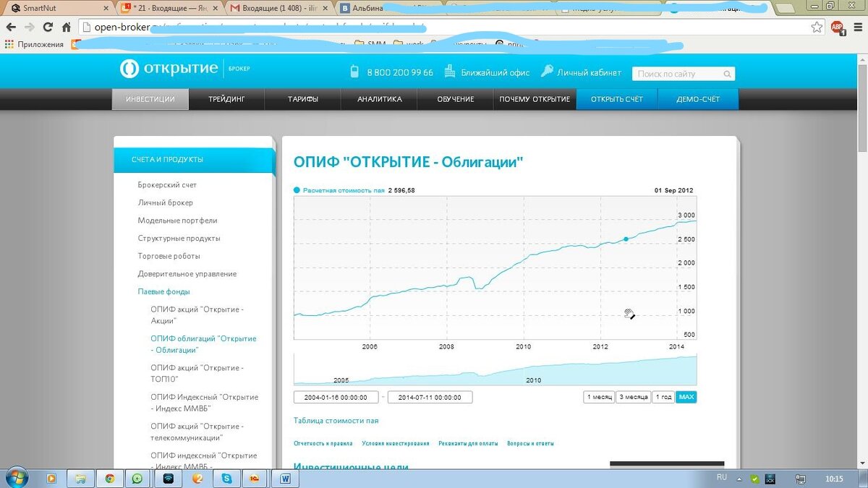Open the Chrome menu button
The height and width of the screenshot is (488, 868).
pyautogui.click(x=856, y=27)
